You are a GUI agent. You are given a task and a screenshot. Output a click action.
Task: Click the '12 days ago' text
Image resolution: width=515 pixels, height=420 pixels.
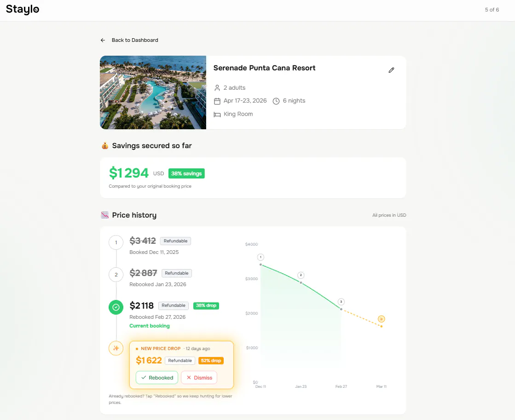[198, 349]
